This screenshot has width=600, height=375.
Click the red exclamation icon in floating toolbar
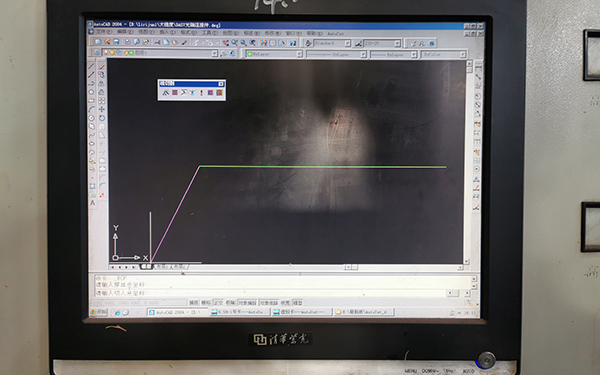201,93
